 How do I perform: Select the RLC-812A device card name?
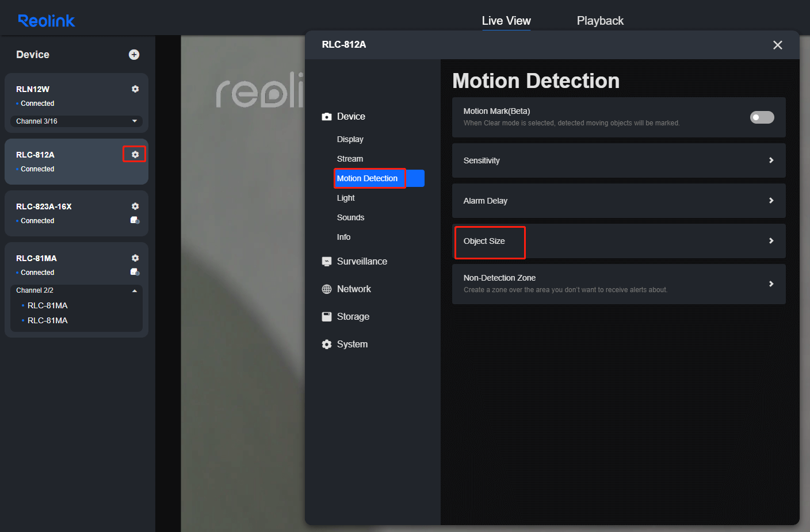[35, 155]
